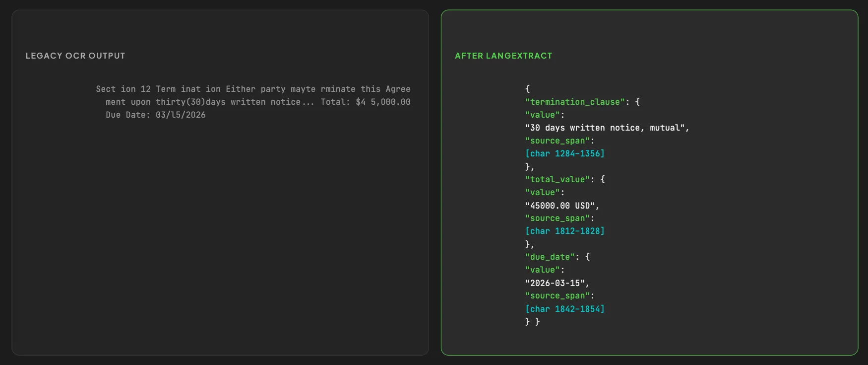Image resolution: width=868 pixels, height=365 pixels.
Task: Click the closing '} }' braces line
Action: click(532, 321)
